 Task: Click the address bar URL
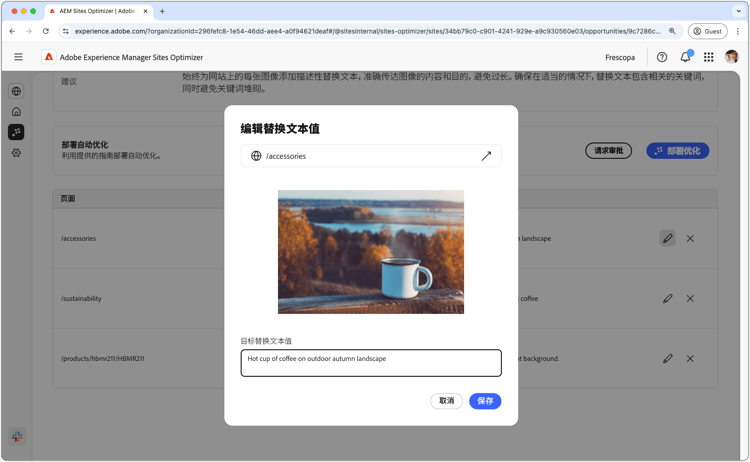[x=367, y=31]
